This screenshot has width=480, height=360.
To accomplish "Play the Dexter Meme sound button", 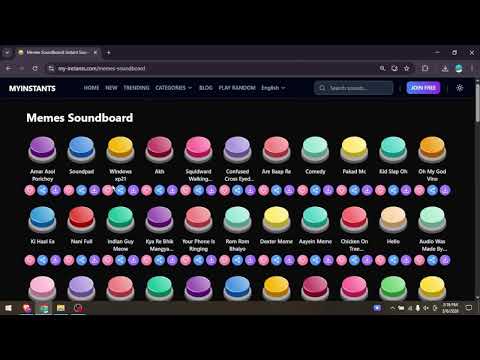I will click(276, 219).
